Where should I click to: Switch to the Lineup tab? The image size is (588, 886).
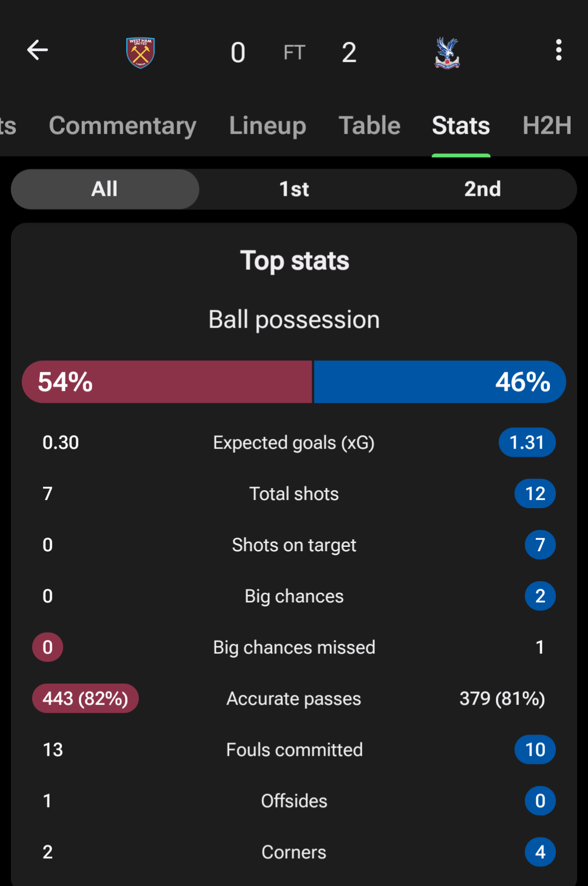[x=268, y=126]
